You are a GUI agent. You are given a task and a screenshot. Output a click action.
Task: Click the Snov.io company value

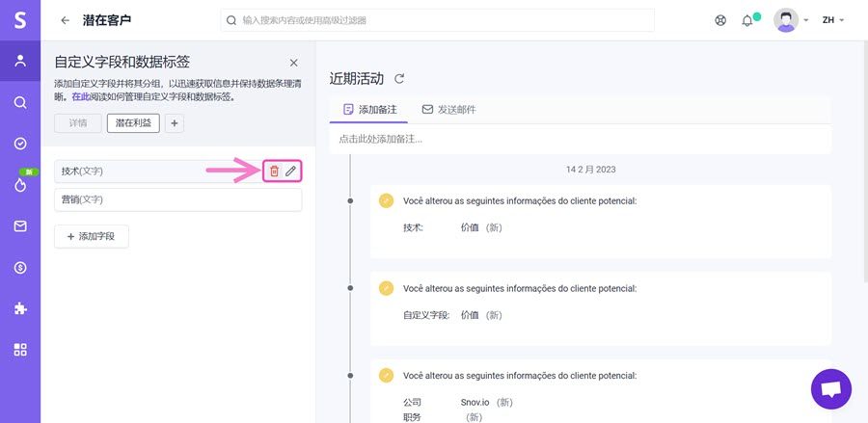click(x=475, y=402)
